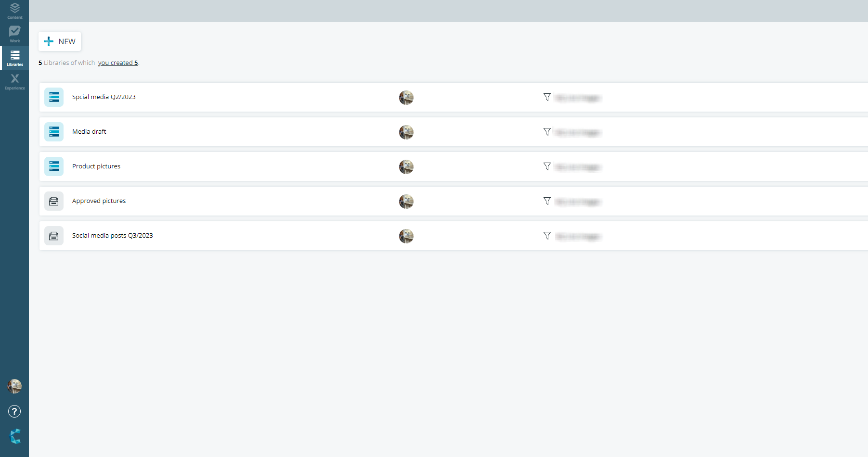Click filter icon on Approved pictures row
The width and height of the screenshot is (868, 457).
point(547,201)
